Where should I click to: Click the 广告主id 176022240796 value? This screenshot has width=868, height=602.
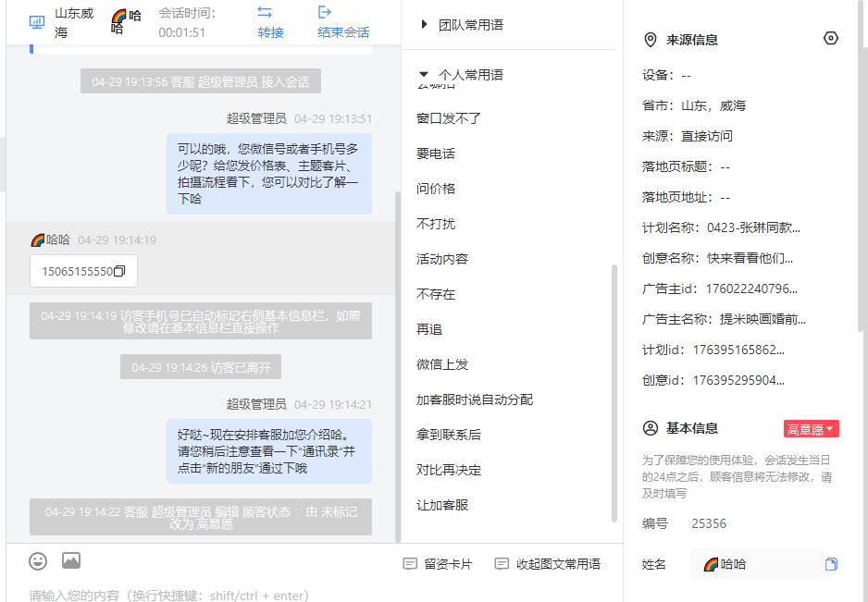[x=751, y=289]
